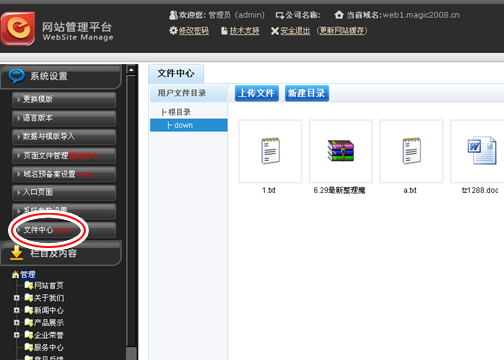Click the chat bubble icon of 系统设置
Image resolution: width=504 pixels, height=360 pixels.
tap(16, 76)
